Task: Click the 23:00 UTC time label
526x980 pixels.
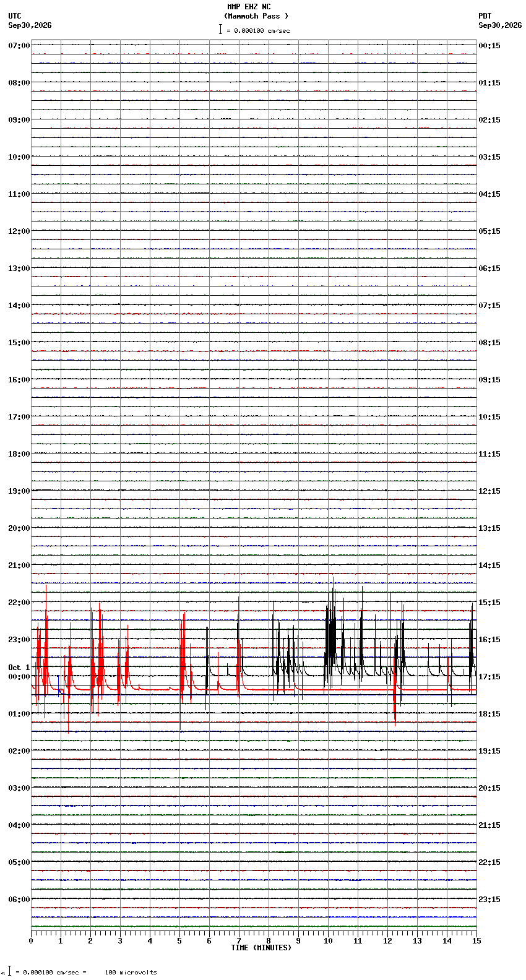Action: (19, 640)
